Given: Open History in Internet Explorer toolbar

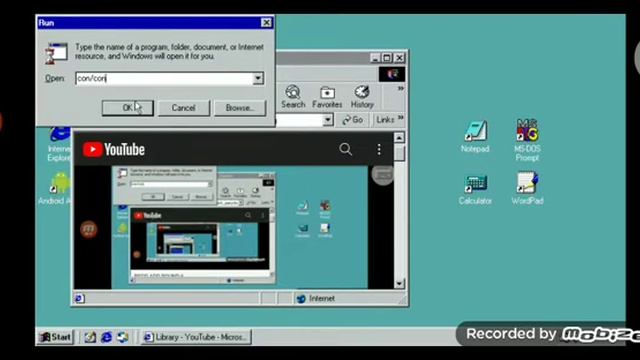Looking at the screenshot, I should pos(362,97).
